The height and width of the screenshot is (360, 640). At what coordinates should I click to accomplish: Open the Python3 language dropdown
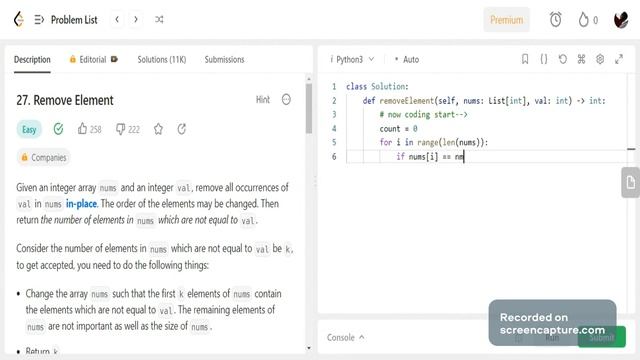(x=352, y=60)
